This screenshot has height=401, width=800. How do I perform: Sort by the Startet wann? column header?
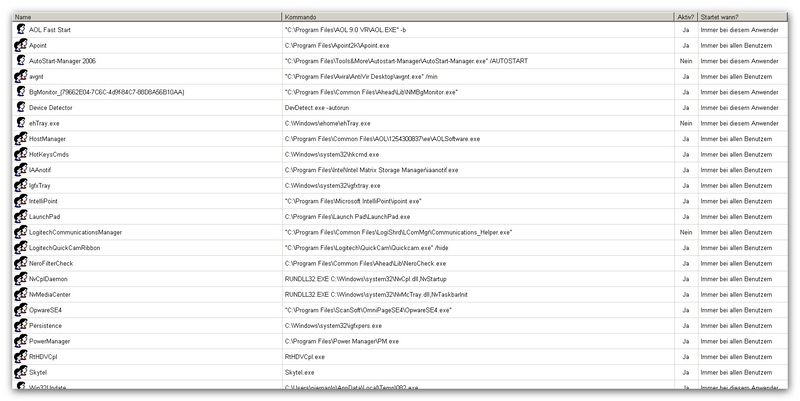[x=748, y=16]
